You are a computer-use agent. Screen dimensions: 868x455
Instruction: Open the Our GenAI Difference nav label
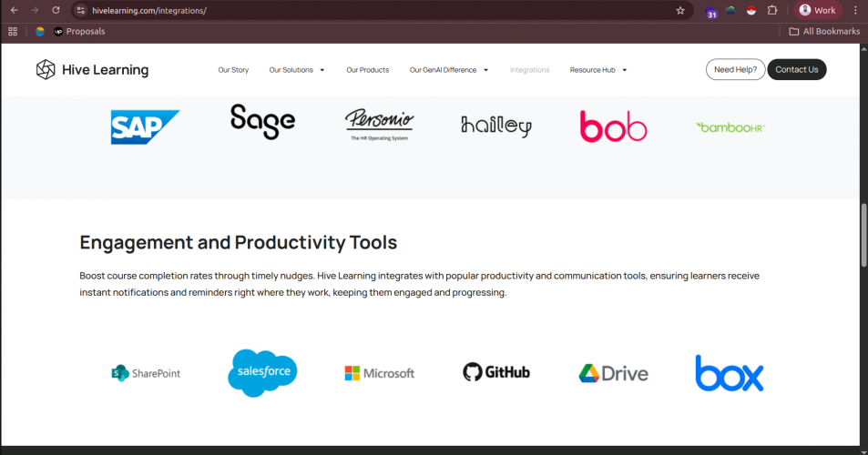pyautogui.click(x=443, y=70)
